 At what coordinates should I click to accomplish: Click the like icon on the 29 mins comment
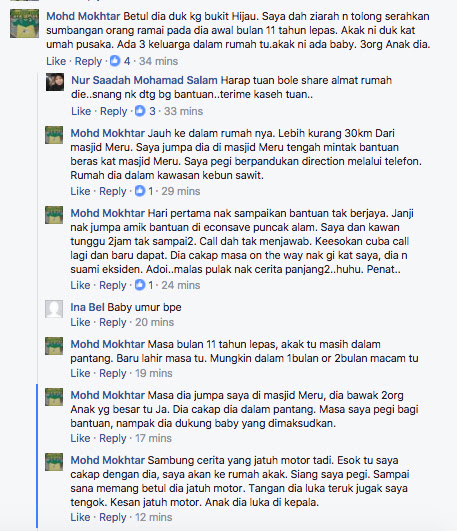pos(140,191)
